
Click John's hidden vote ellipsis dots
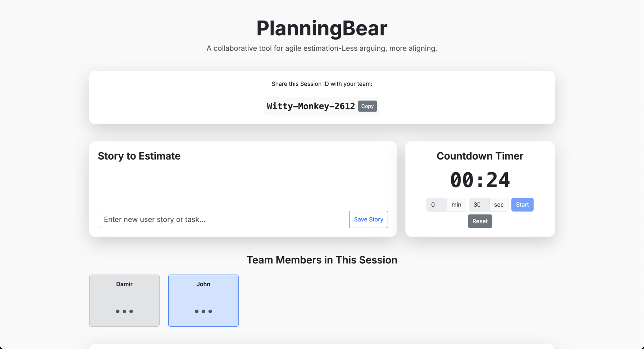pyautogui.click(x=203, y=311)
